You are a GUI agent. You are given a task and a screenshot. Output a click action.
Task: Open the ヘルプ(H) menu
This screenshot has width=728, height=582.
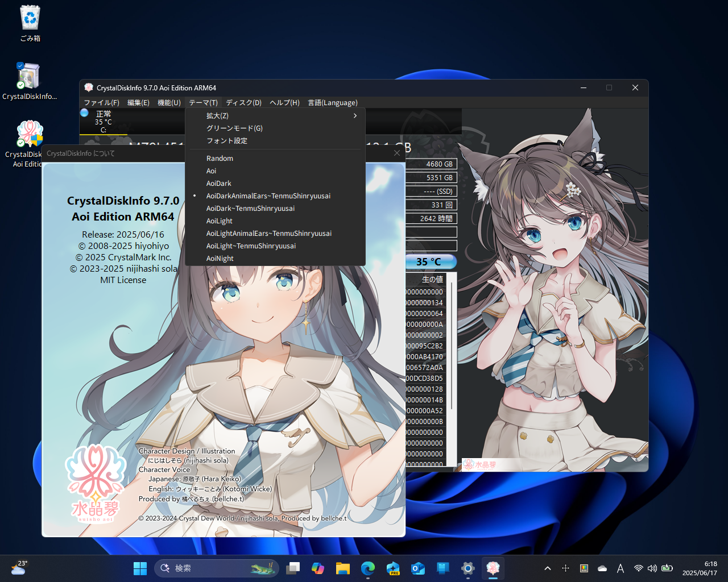pyautogui.click(x=284, y=102)
